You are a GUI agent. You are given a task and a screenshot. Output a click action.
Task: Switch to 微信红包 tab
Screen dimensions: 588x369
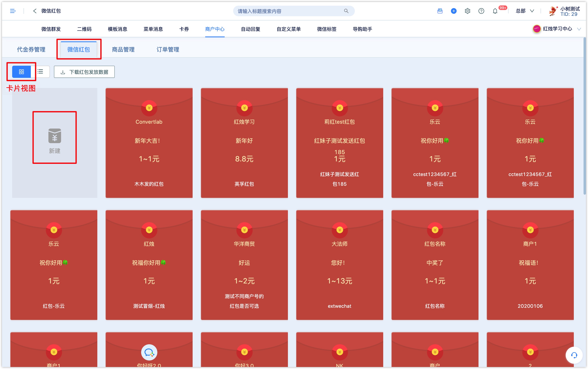point(78,49)
